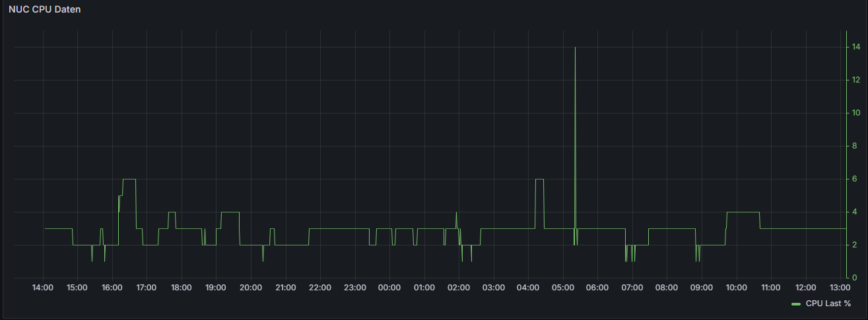Click the 10 value on the Y axis

tap(855, 113)
